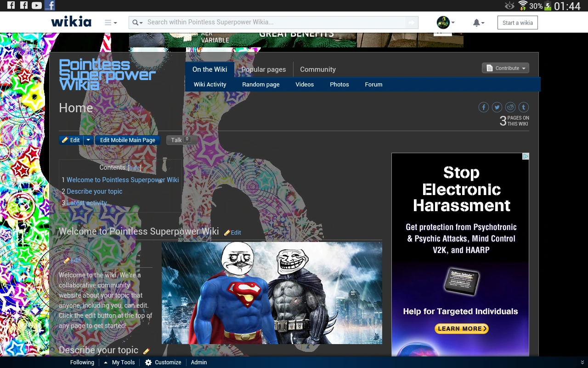The width and height of the screenshot is (588, 368).
Task: Click Following in the bottom toolbar
Action: pyautogui.click(x=82, y=362)
